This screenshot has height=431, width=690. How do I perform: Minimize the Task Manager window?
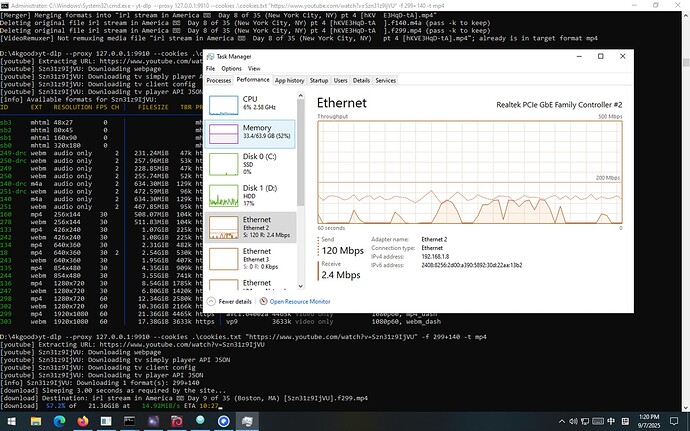click(579, 56)
